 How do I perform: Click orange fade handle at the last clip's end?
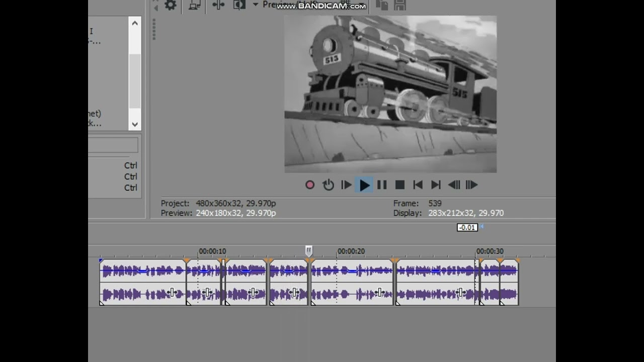[x=517, y=261]
